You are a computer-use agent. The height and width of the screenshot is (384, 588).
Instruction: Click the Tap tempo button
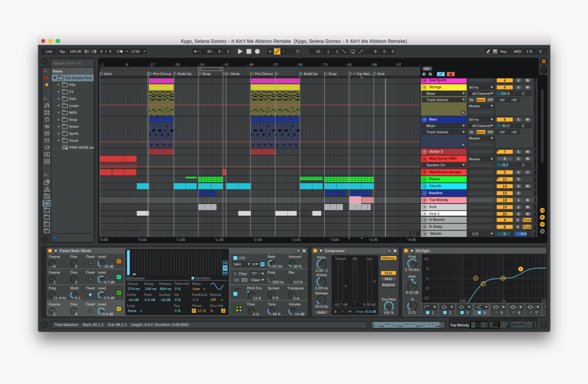(62, 51)
